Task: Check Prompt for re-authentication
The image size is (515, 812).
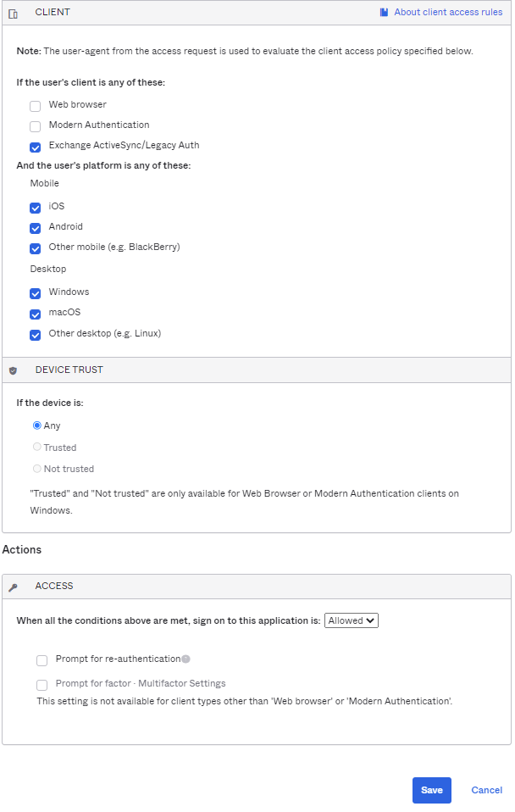Action: (x=42, y=660)
